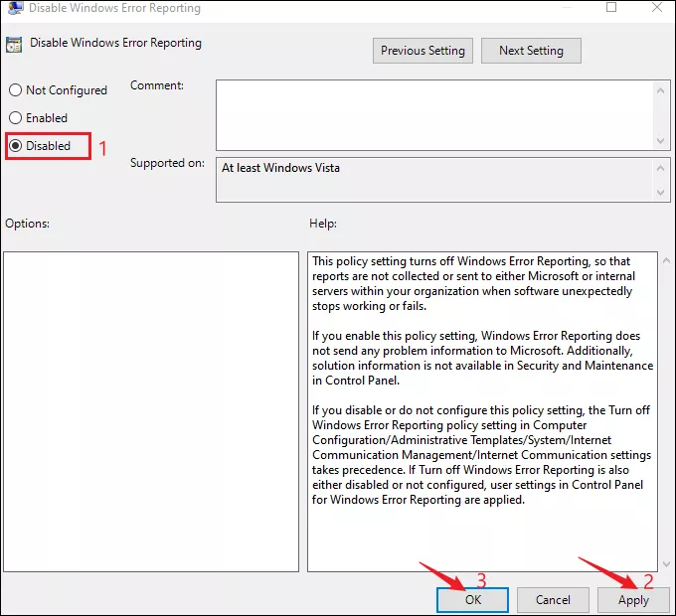
Task: Click the Help text 'This policy setting turns off'
Action: pos(383,261)
